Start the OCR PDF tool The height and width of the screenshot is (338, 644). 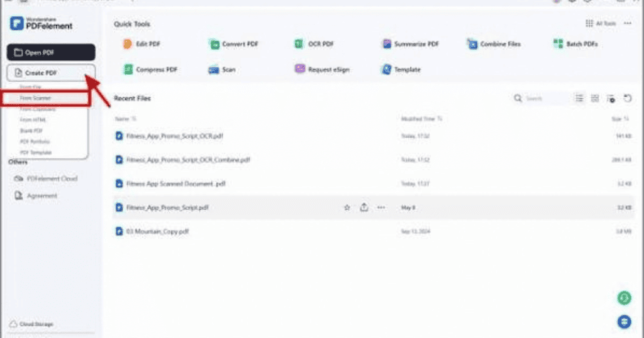point(314,44)
